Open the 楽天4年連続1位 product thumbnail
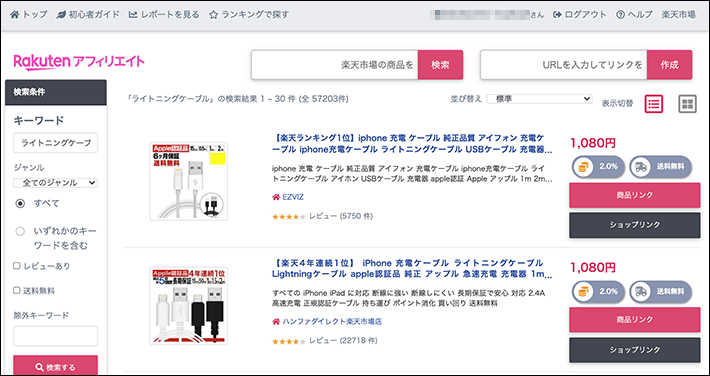710x376 pixels. (189, 305)
